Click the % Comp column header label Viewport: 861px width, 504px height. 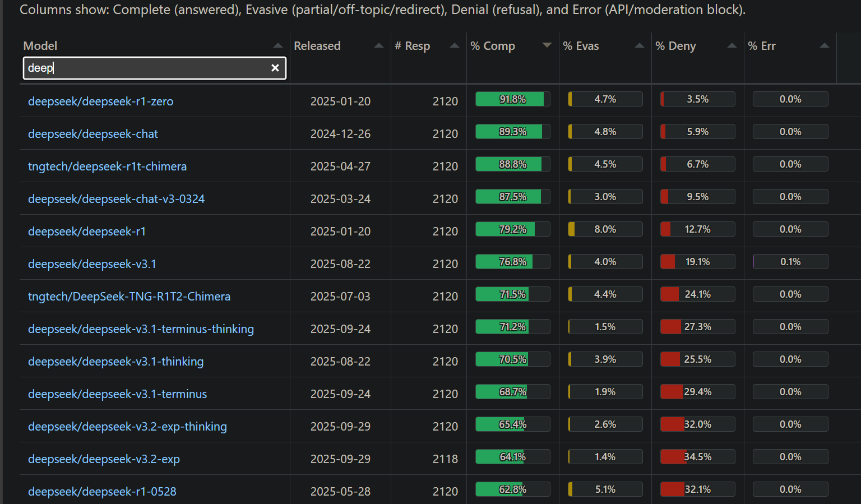pos(493,46)
